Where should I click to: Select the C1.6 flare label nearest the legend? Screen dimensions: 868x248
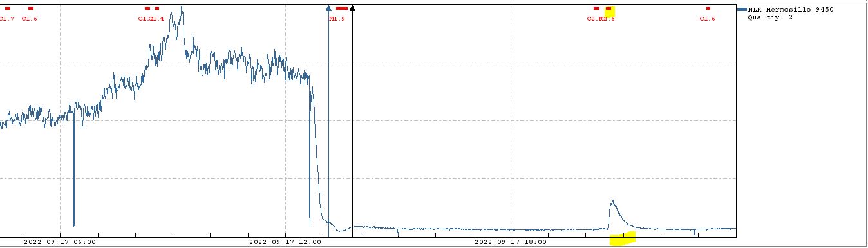[x=708, y=19]
